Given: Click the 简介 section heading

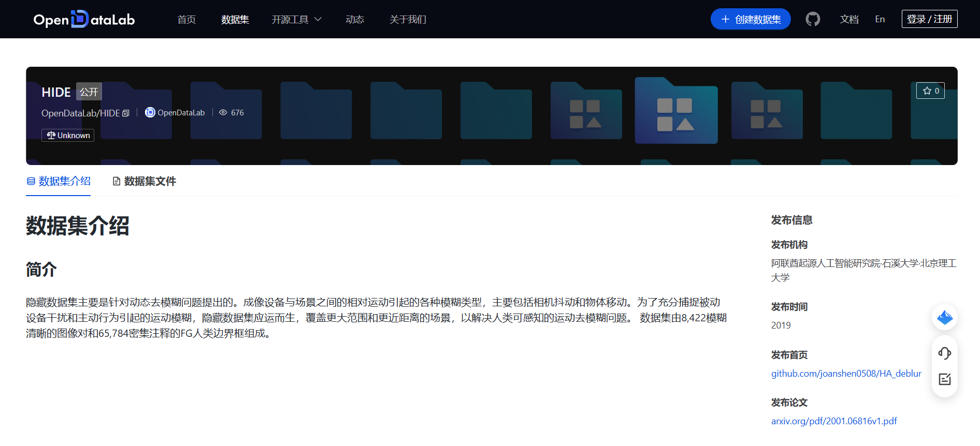Looking at the screenshot, I should [x=41, y=269].
